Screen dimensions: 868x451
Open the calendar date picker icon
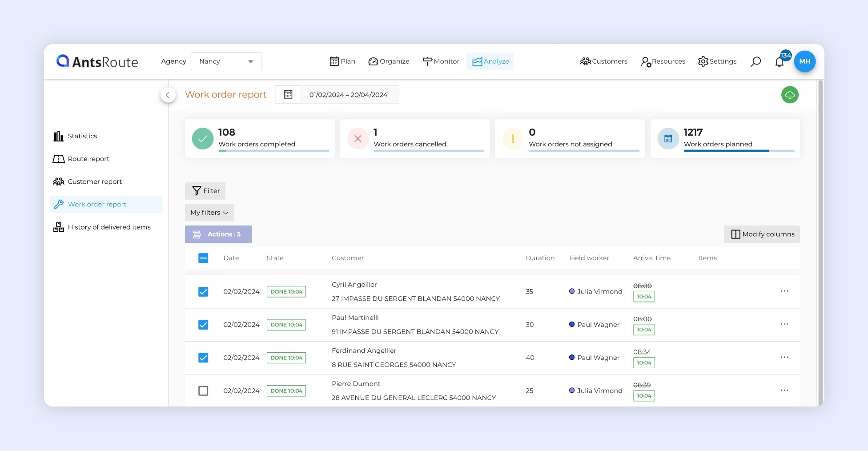pyautogui.click(x=288, y=95)
